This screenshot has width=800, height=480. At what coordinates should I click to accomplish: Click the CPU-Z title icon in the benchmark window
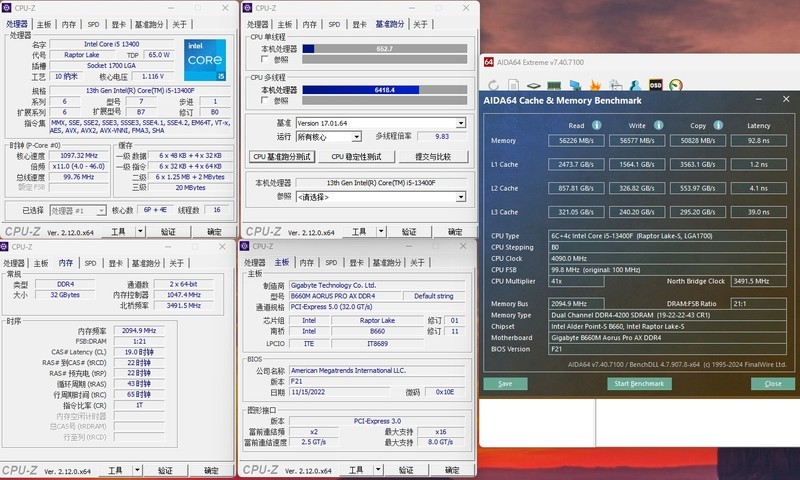[x=247, y=8]
